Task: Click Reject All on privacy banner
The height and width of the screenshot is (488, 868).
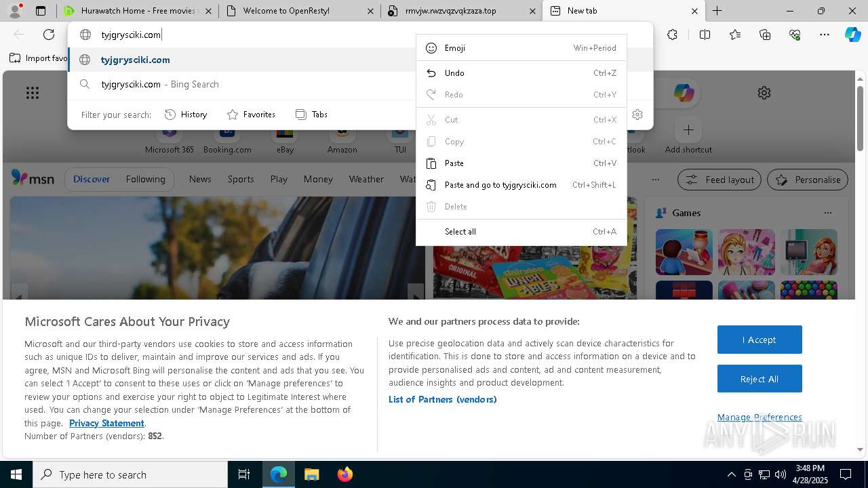Action: (759, 379)
